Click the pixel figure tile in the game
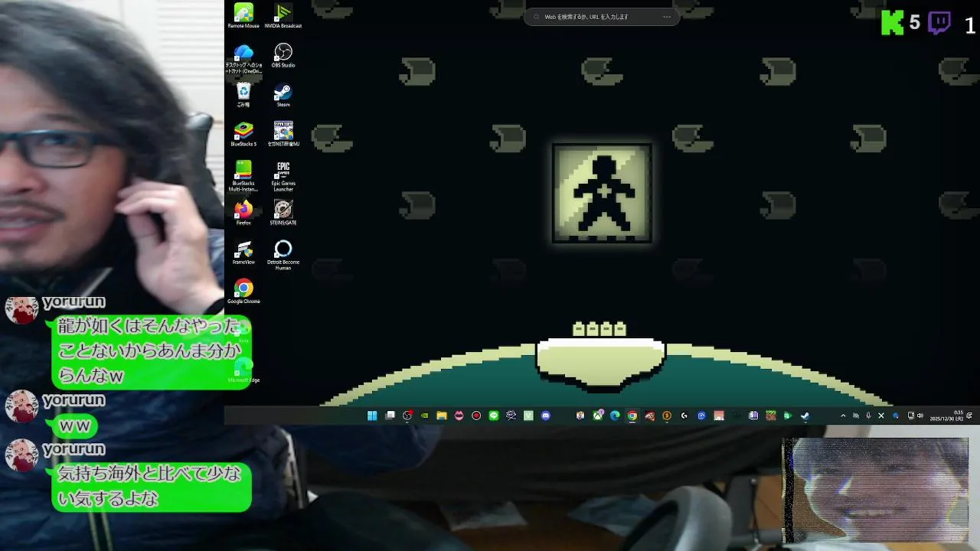Image resolution: width=980 pixels, height=551 pixels. pyautogui.click(x=603, y=193)
